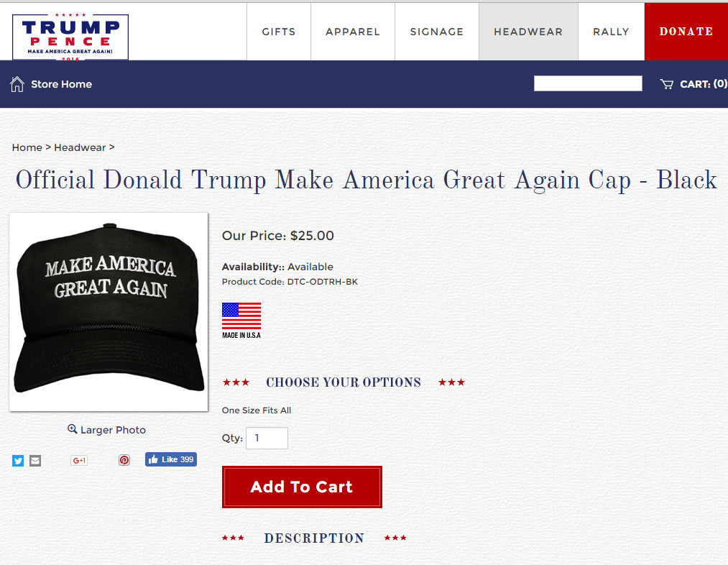
Task: Click the store search input field
Action: click(x=588, y=83)
